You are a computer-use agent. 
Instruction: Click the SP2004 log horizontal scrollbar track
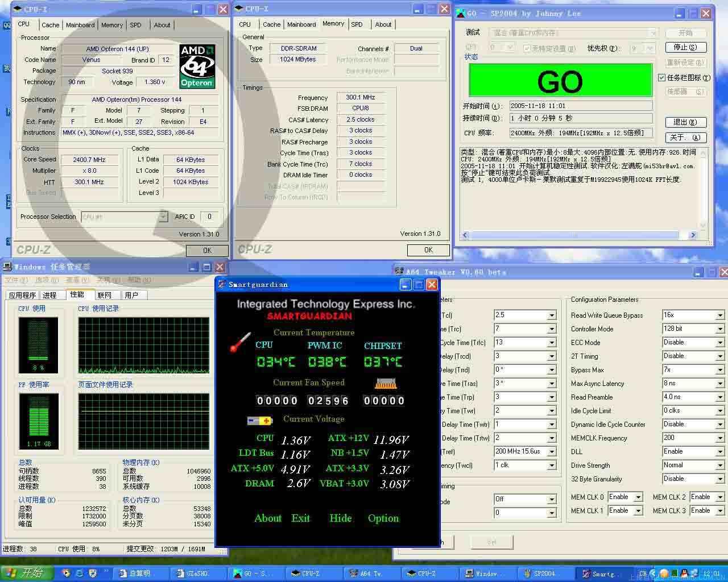[579, 235]
